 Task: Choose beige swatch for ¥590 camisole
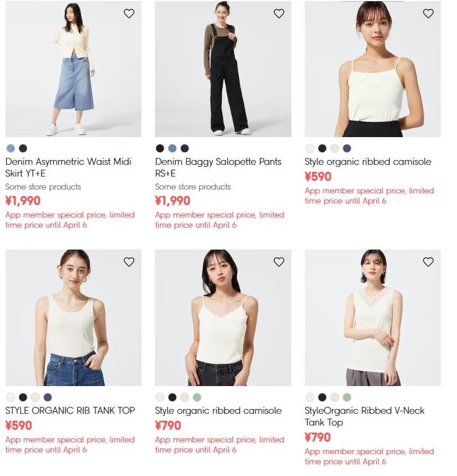click(335, 148)
